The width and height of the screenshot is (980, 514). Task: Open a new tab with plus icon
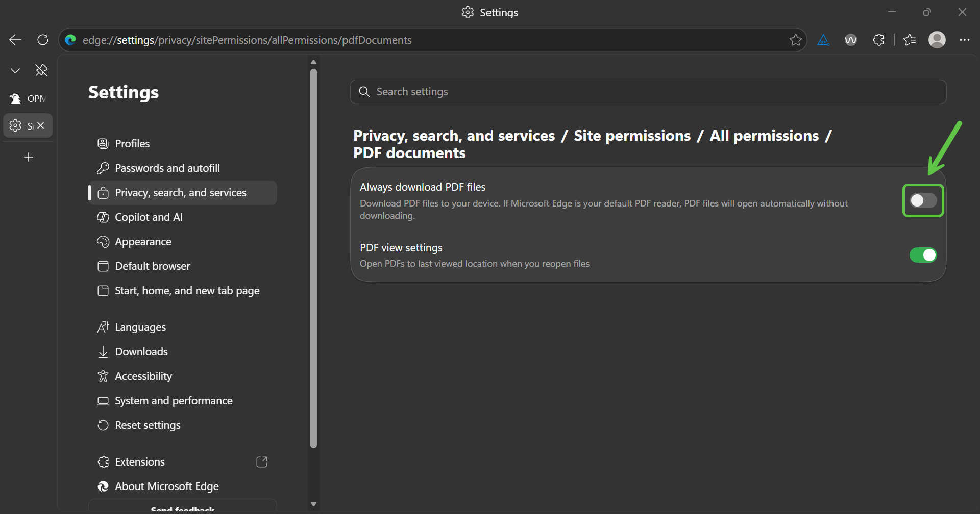(x=29, y=157)
